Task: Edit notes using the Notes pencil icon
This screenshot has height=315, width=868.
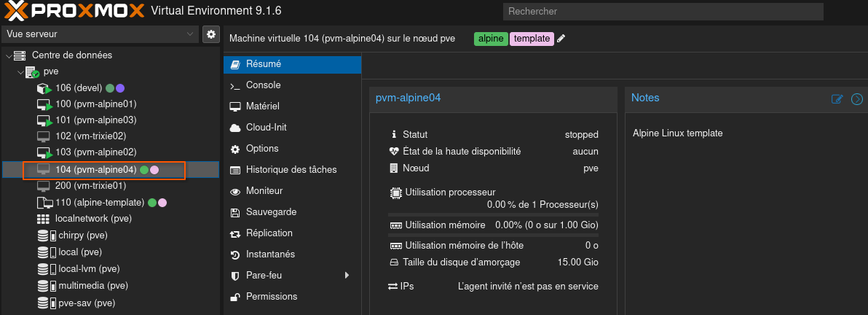Action: tap(837, 99)
